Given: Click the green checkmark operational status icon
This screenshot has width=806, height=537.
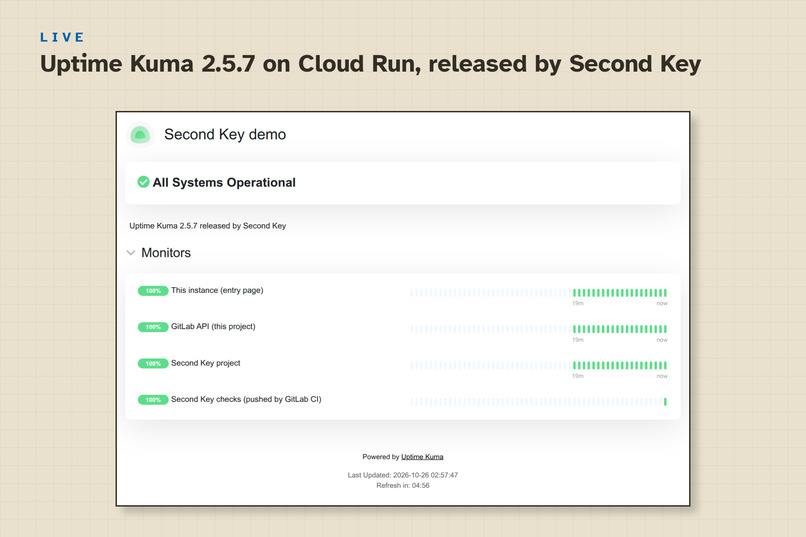Looking at the screenshot, I should coord(143,182).
